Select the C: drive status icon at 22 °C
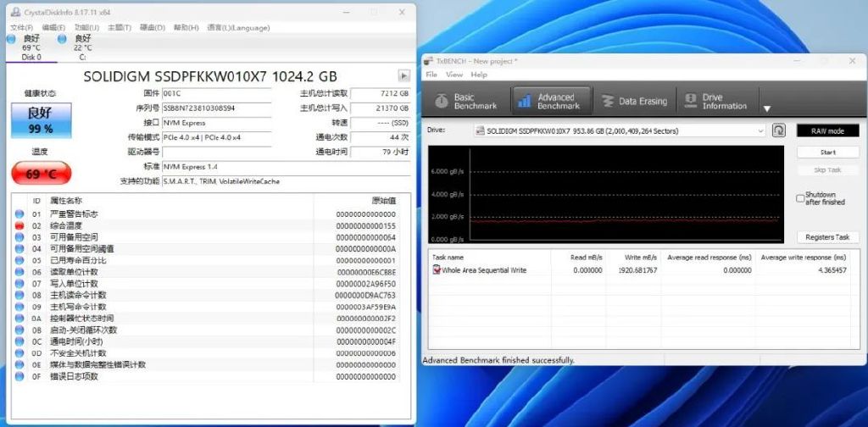The width and height of the screenshot is (868, 427). coord(62,39)
